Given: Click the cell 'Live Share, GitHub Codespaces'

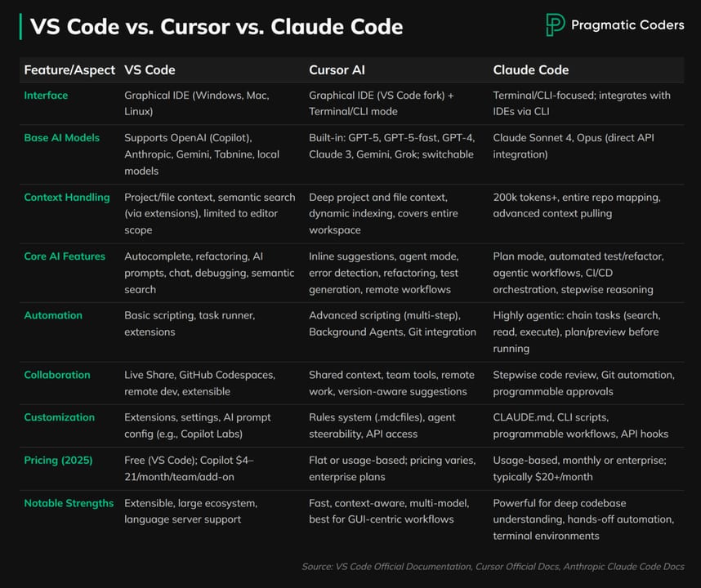Looking at the screenshot, I should pyautogui.click(x=200, y=383).
